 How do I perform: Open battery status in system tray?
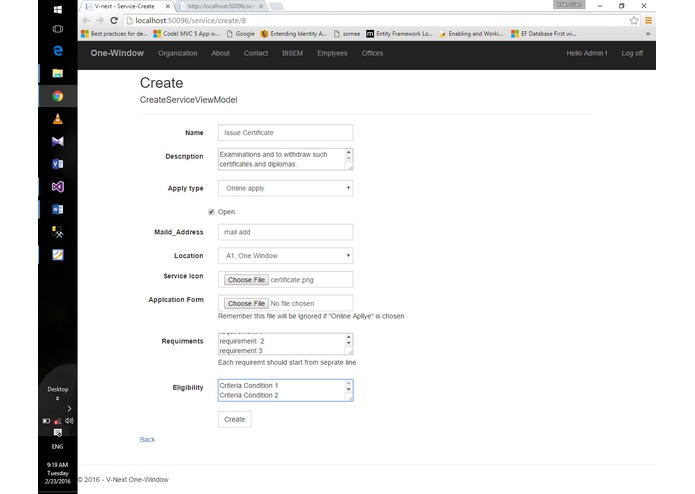46,421
